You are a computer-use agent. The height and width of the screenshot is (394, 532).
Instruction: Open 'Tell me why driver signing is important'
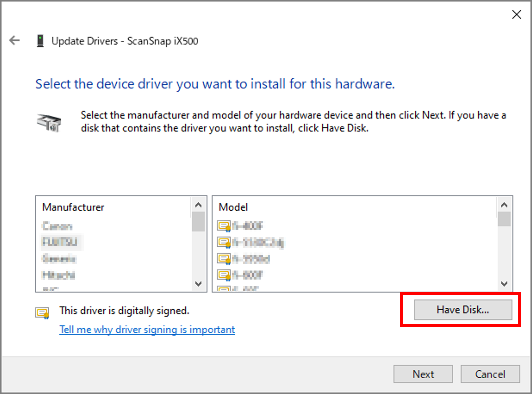point(147,329)
